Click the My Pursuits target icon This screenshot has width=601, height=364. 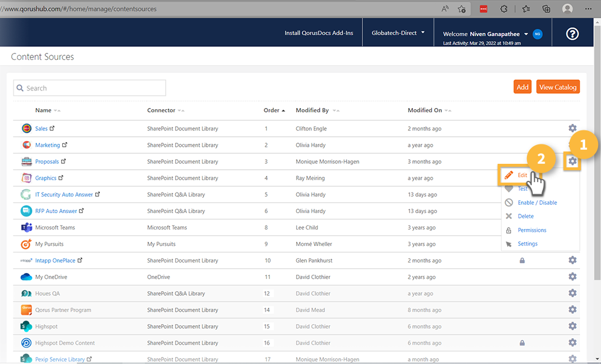[26, 244]
